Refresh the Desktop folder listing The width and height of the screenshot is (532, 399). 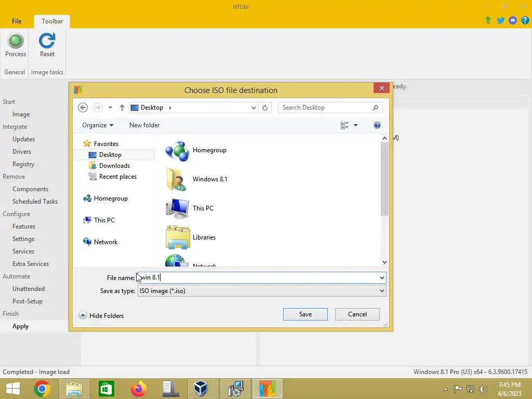coord(265,108)
